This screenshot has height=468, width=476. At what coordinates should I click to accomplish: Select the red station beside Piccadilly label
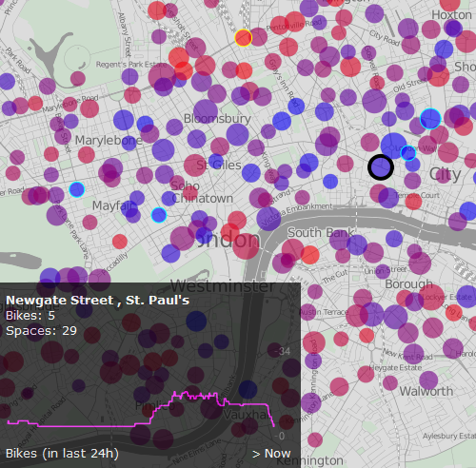(x=120, y=242)
